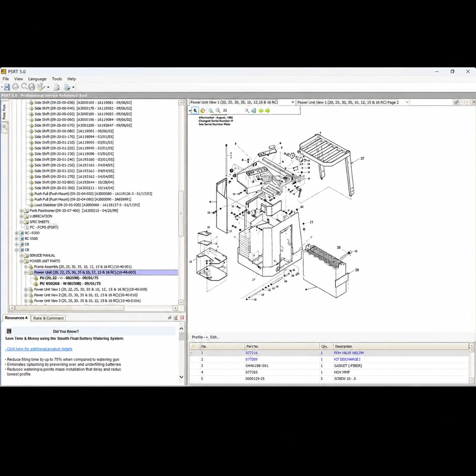Expand the LUBRICATION folder
Image resolution: width=476 pixels, height=476 pixels.
point(21,217)
